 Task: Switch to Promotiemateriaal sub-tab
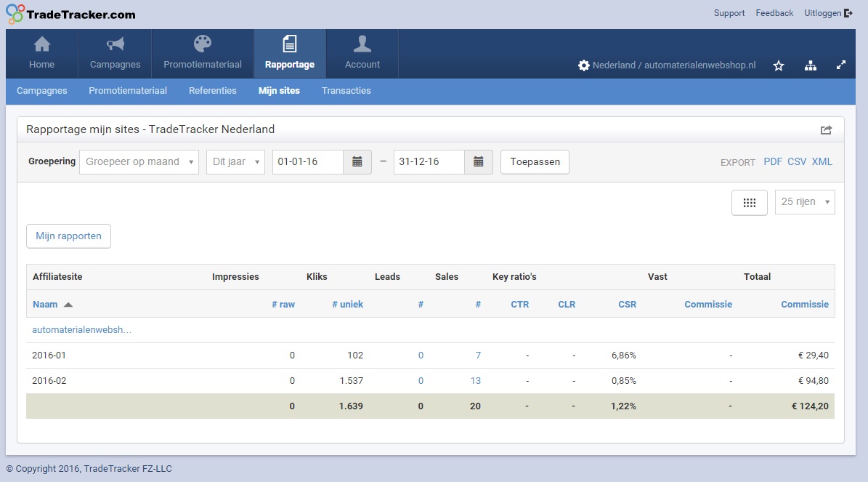click(128, 91)
